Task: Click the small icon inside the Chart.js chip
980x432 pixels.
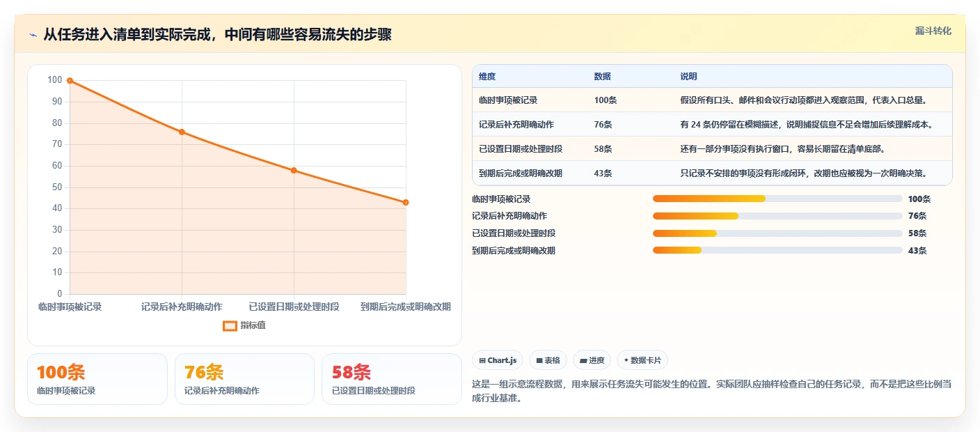Action: coord(482,360)
